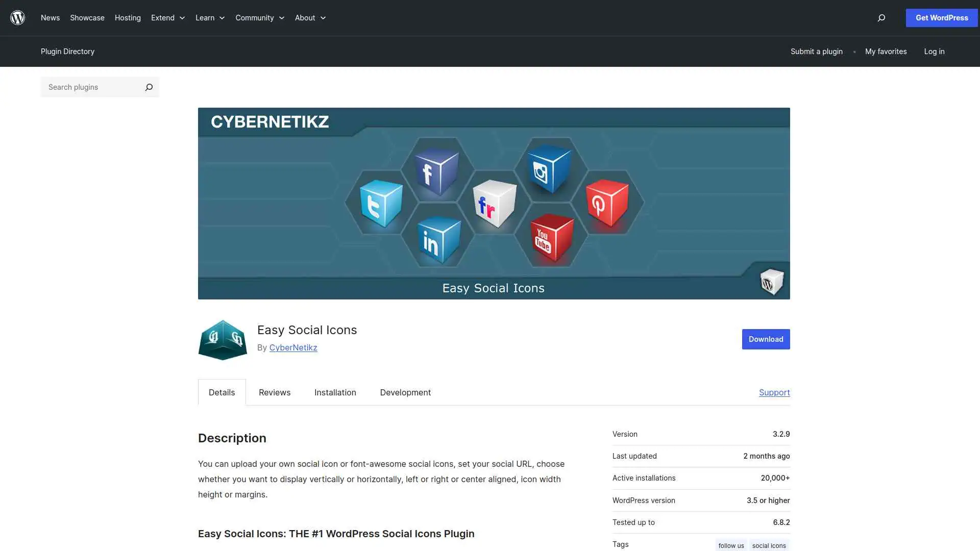980x551 pixels.
Task: Select the Development tab
Action: pyautogui.click(x=405, y=392)
